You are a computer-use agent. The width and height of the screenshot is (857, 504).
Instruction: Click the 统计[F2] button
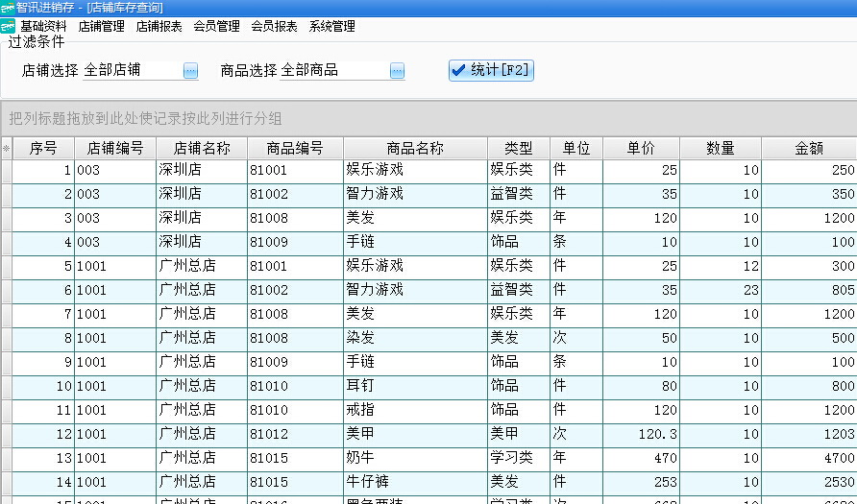(x=491, y=70)
